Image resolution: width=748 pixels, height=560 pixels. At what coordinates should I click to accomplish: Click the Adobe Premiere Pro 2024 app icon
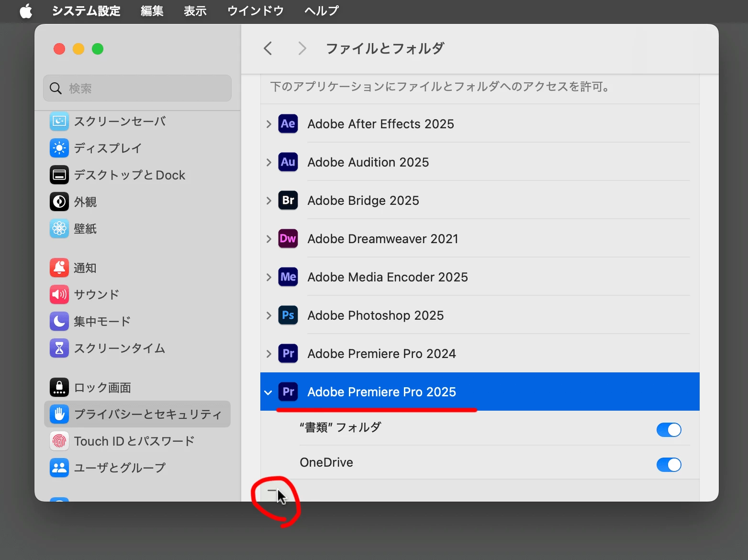coord(288,354)
